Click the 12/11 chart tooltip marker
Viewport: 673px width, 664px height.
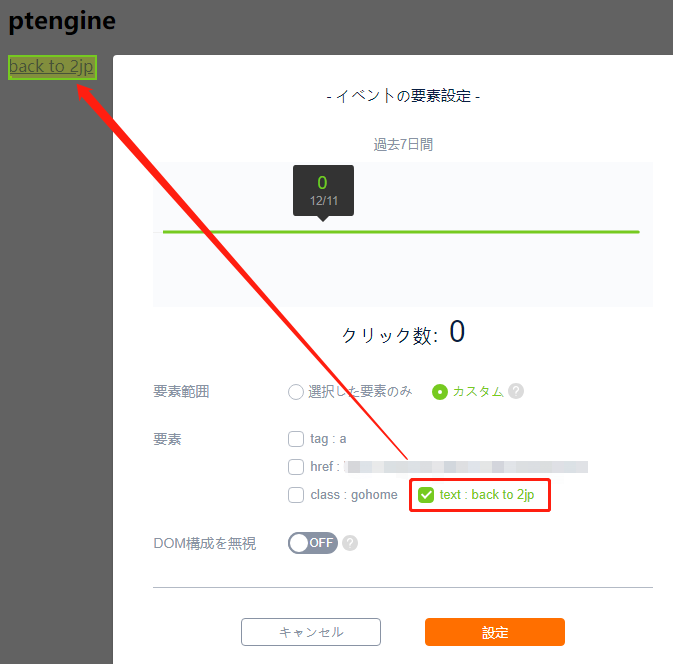(323, 191)
